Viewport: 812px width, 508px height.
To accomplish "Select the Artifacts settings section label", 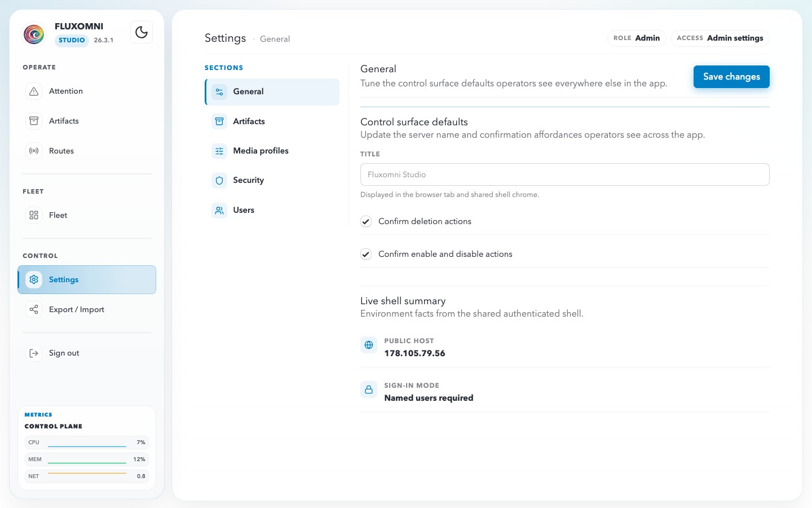I will [249, 121].
